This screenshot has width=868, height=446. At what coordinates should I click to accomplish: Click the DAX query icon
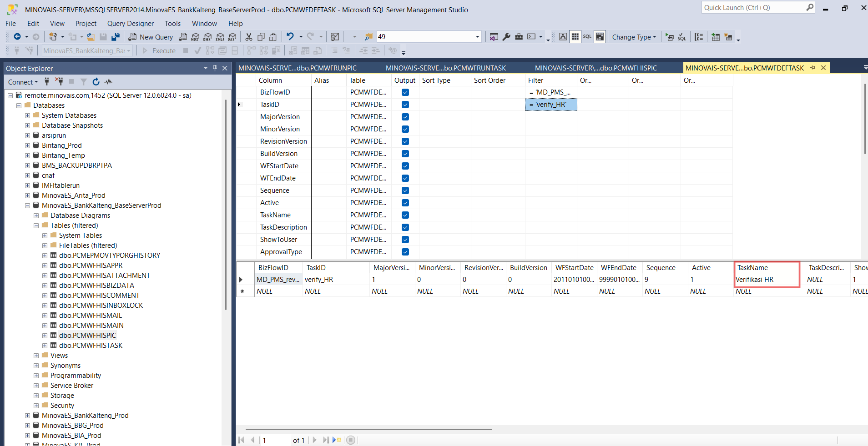pyautogui.click(x=232, y=37)
